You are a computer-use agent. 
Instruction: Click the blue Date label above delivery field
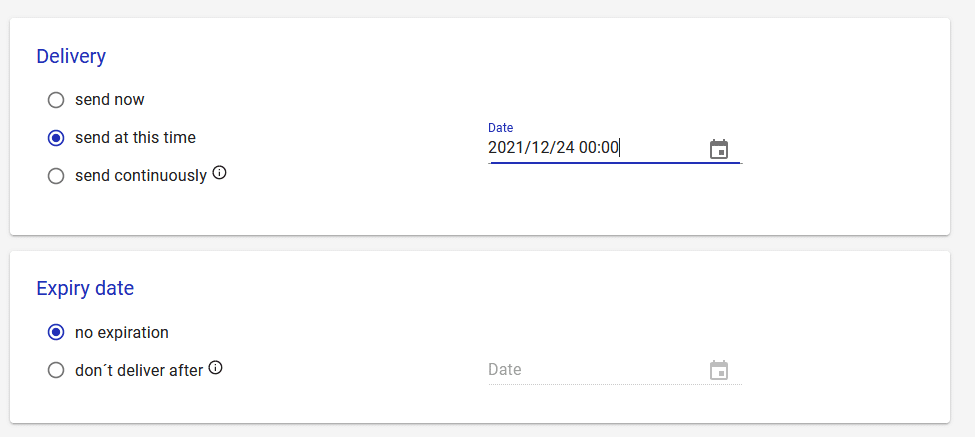[501, 127]
